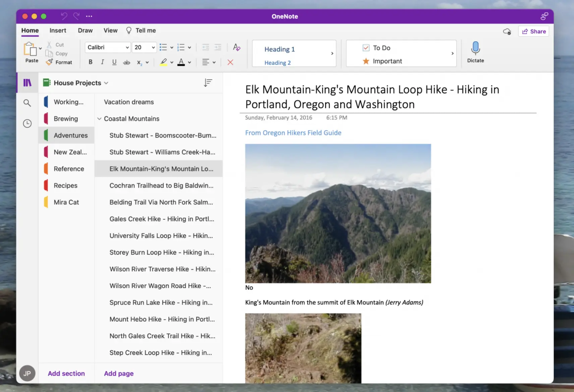Open From Oregon Hikers Field Guide link
The height and width of the screenshot is (392, 574).
[x=293, y=133]
